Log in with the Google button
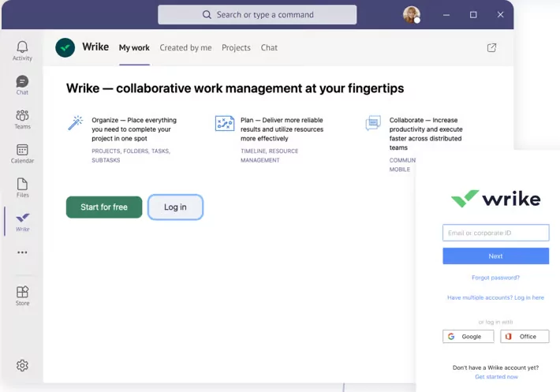 point(469,336)
